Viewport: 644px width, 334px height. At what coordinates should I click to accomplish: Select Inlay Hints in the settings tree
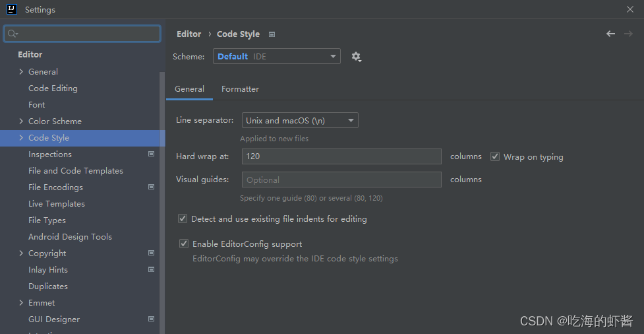coord(48,269)
